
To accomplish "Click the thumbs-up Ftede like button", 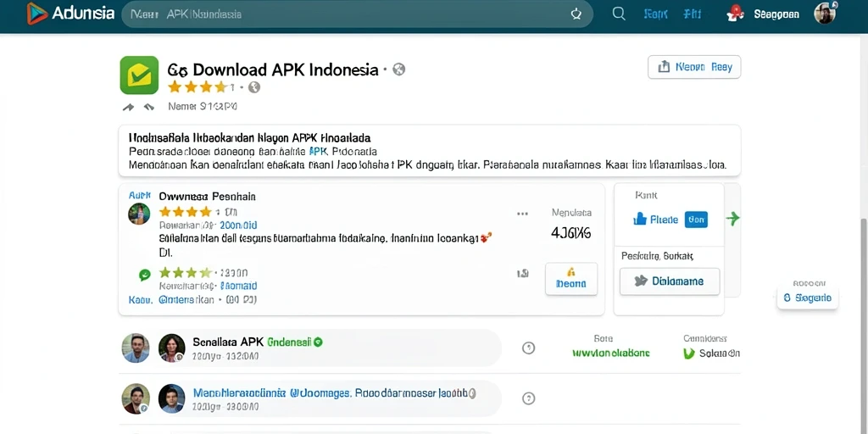I will point(655,220).
